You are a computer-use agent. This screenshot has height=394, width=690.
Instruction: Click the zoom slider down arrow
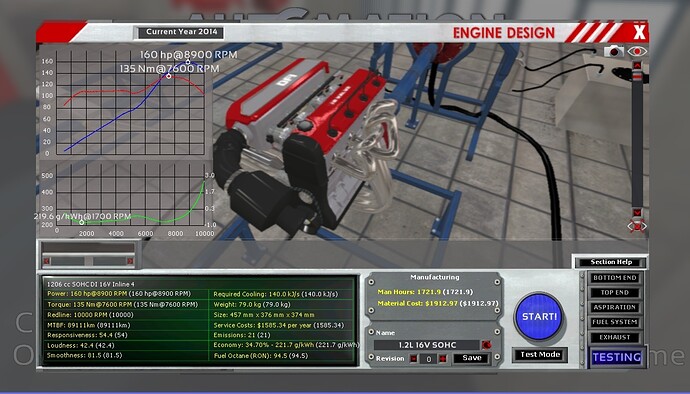pos(637,213)
